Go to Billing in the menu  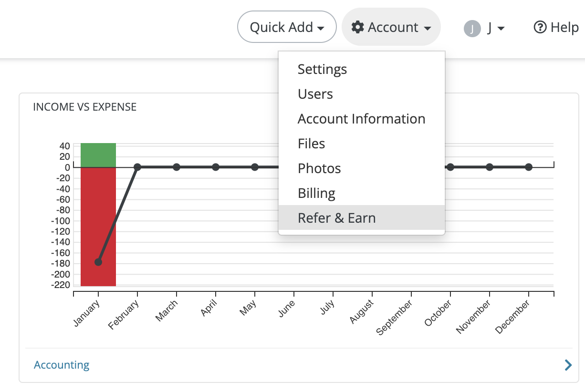pyautogui.click(x=316, y=193)
